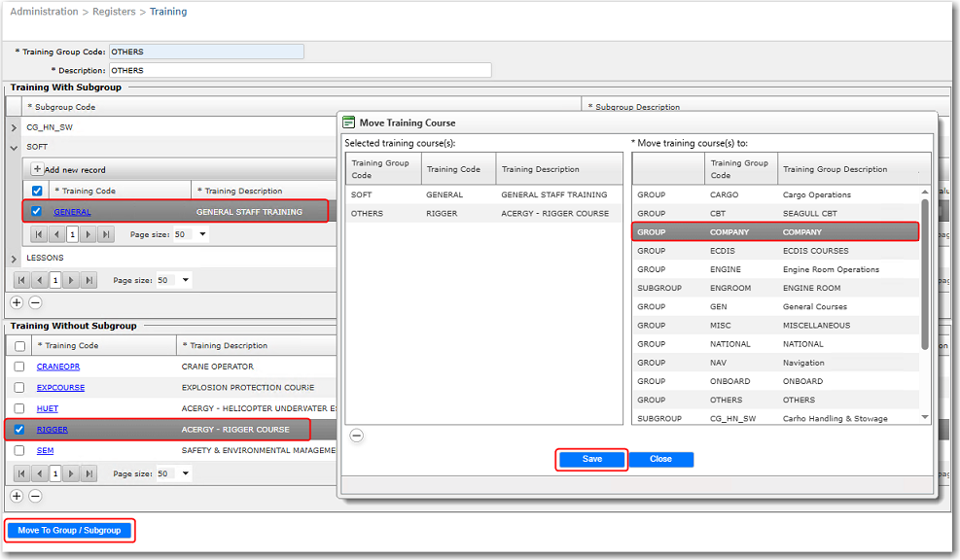Check the SEM training course checkbox
The height and width of the screenshot is (560, 960).
click(19, 450)
